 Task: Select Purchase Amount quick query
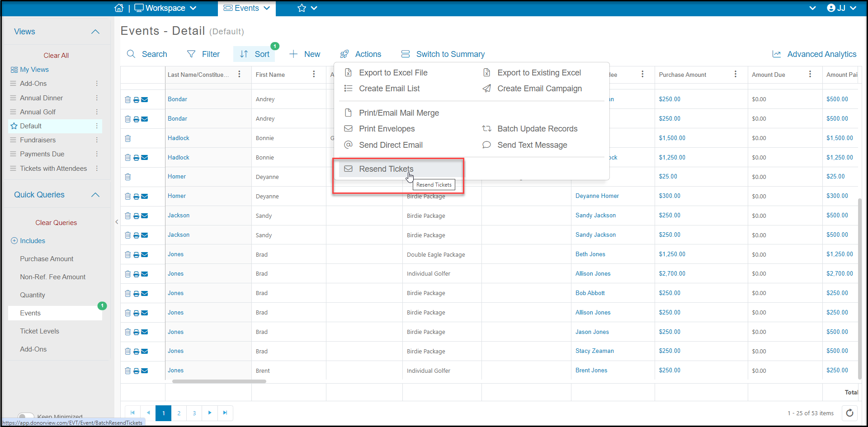(x=47, y=259)
